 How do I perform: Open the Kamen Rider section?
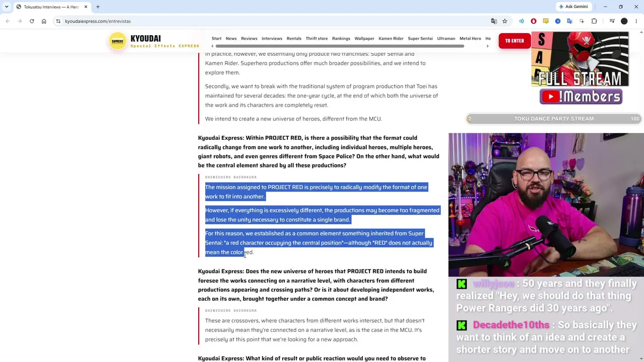pos(391,38)
